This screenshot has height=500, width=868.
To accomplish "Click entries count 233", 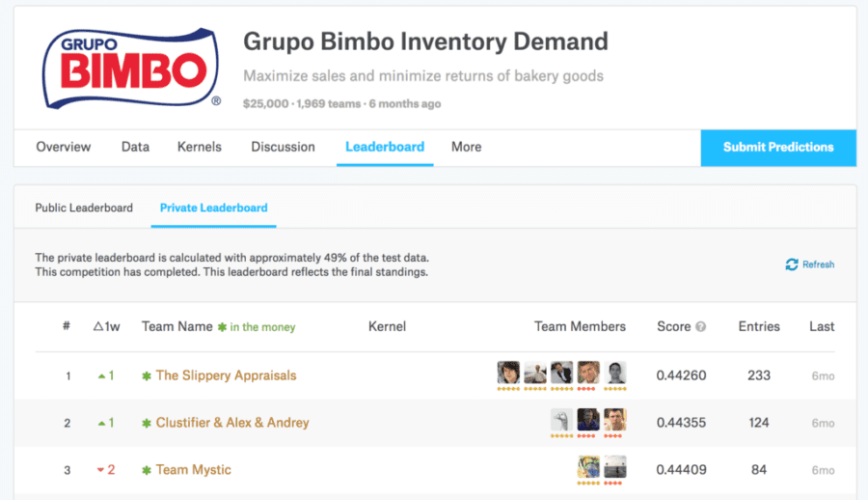I will click(759, 375).
